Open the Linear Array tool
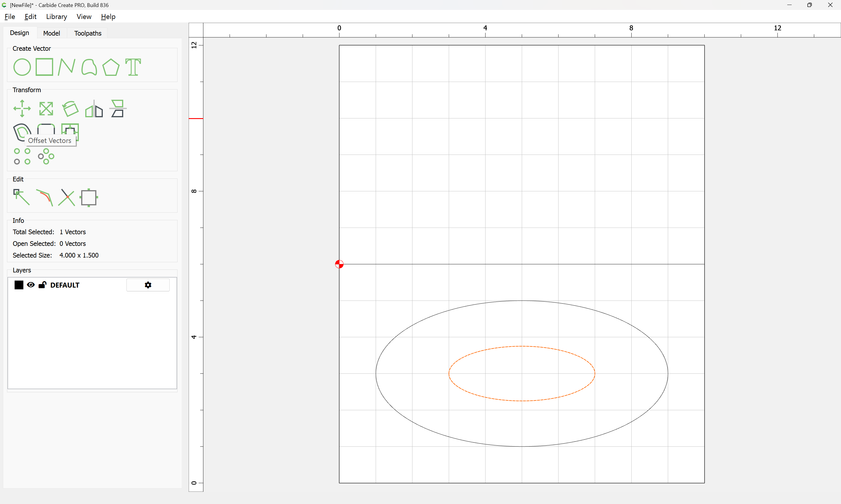The width and height of the screenshot is (841, 504). pos(22,156)
